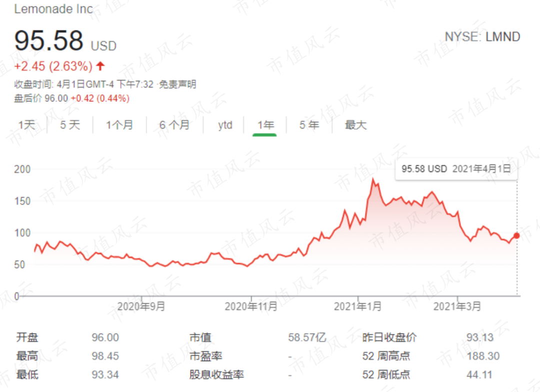Click the large 95.58 price
Image resolution: width=540 pixels, height=392 pixels.
pos(48,40)
